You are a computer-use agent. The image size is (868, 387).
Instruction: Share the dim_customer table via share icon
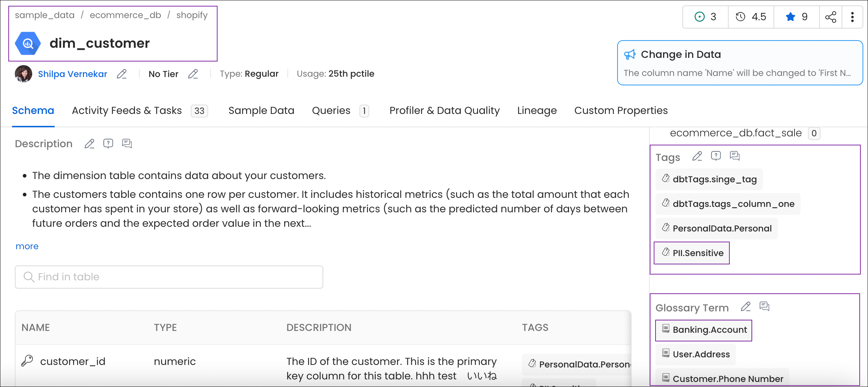[831, 17]
